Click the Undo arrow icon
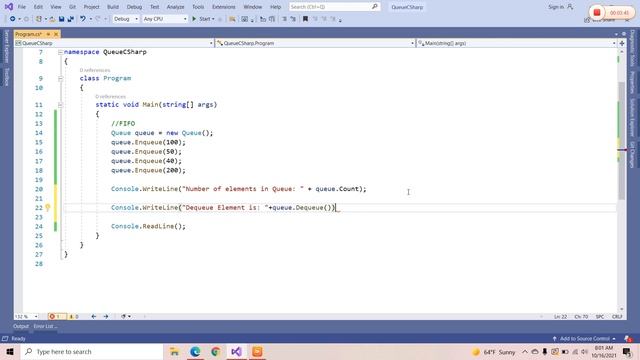This screenshot has width=640, height=360. (x=83, y=19)
